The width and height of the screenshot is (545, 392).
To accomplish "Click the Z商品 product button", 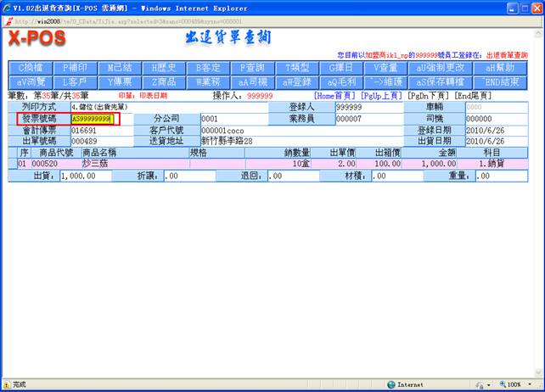I will (x=164, y=81).
